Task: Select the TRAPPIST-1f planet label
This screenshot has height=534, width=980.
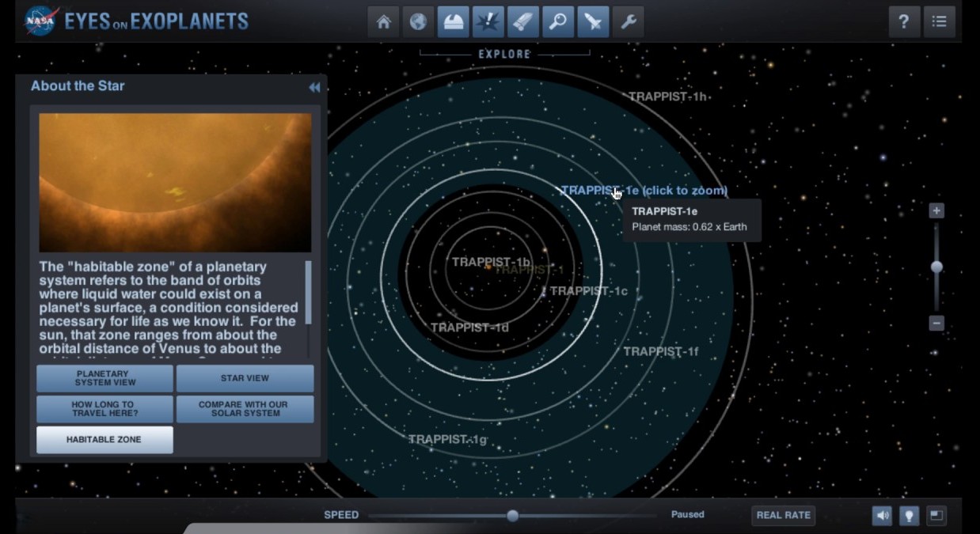Action: [661, 352]
